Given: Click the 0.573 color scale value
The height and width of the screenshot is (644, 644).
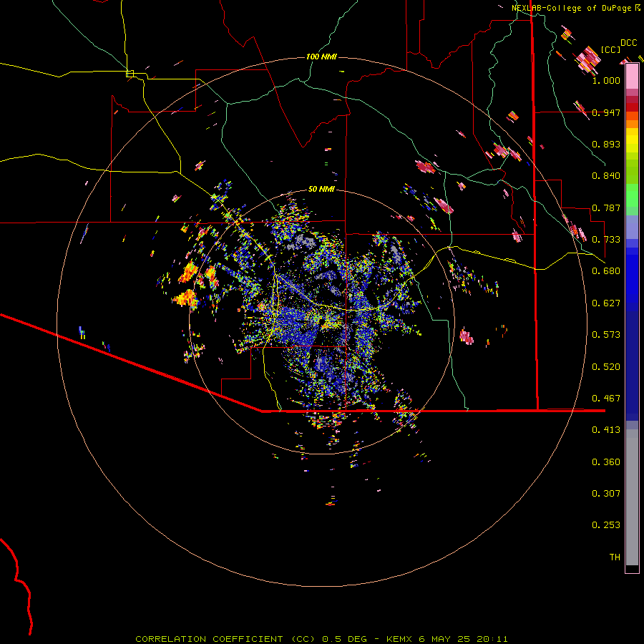Looking at the screenshot, I should pyautogui.click(x=606, y=335).
